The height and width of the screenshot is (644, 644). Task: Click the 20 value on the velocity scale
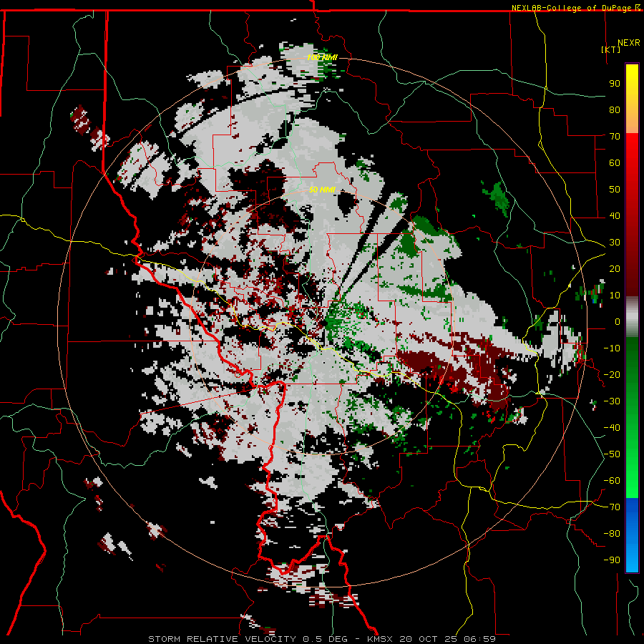click(615, 268)
